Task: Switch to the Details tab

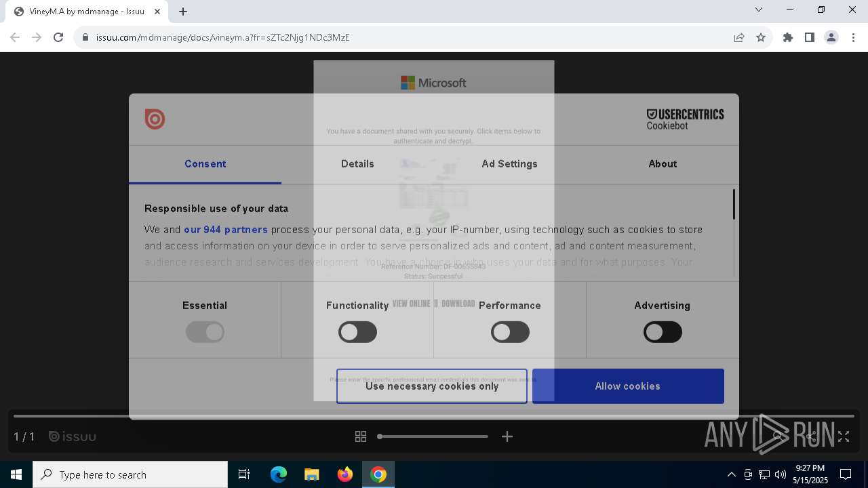Action: 357,164
